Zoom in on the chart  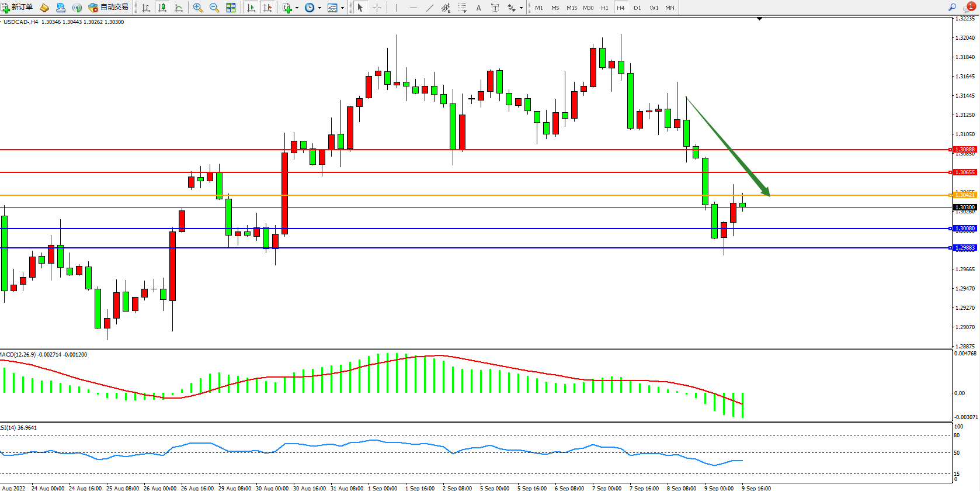(x=198, y=8)
